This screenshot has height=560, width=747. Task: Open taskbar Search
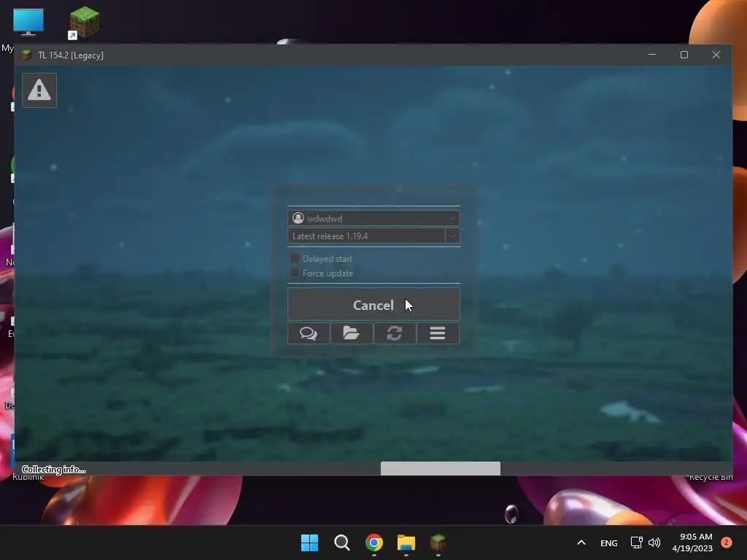tap(341, 542)
